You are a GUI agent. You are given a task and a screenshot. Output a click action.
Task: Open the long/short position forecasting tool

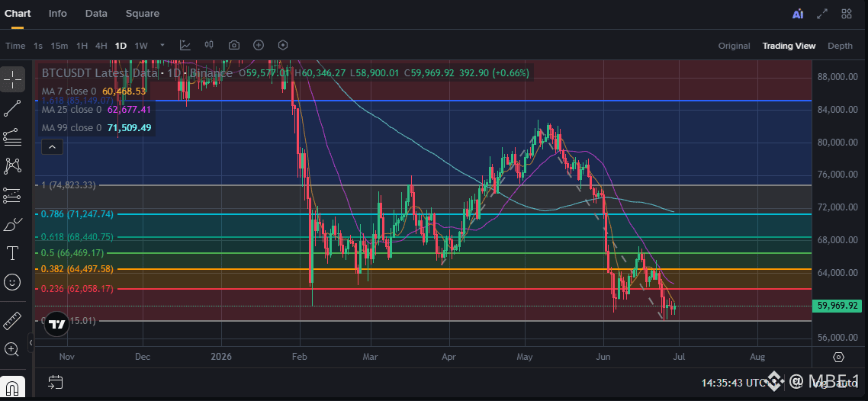pyautogui.click(x=12, y=194)
